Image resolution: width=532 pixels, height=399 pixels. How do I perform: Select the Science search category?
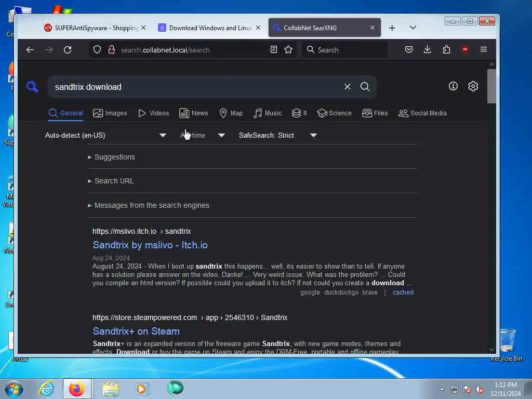[334, 113]
